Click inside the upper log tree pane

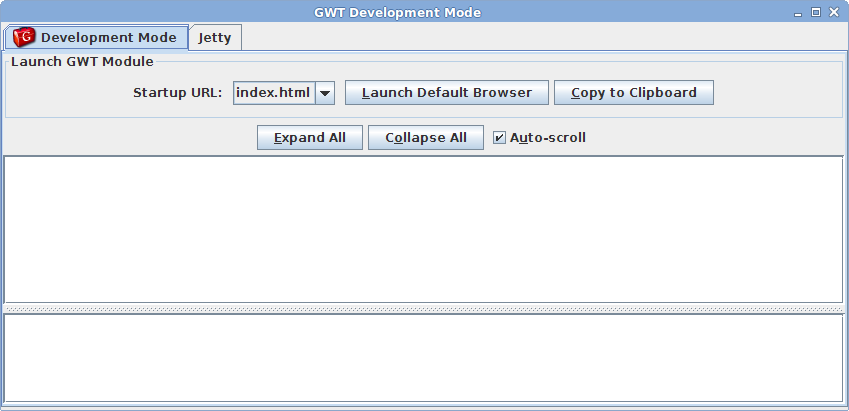423,230
